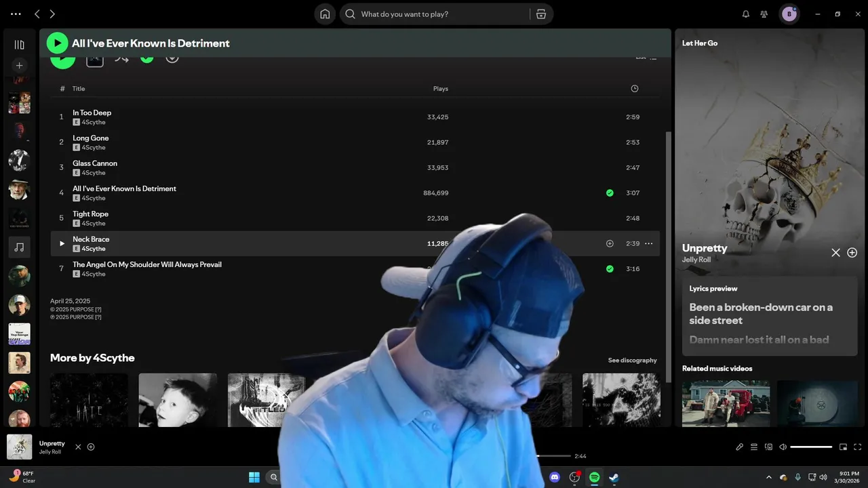Open the child photo album cover under More by 4Scythe
Viewport: 868px width, 488px height.
178,400
